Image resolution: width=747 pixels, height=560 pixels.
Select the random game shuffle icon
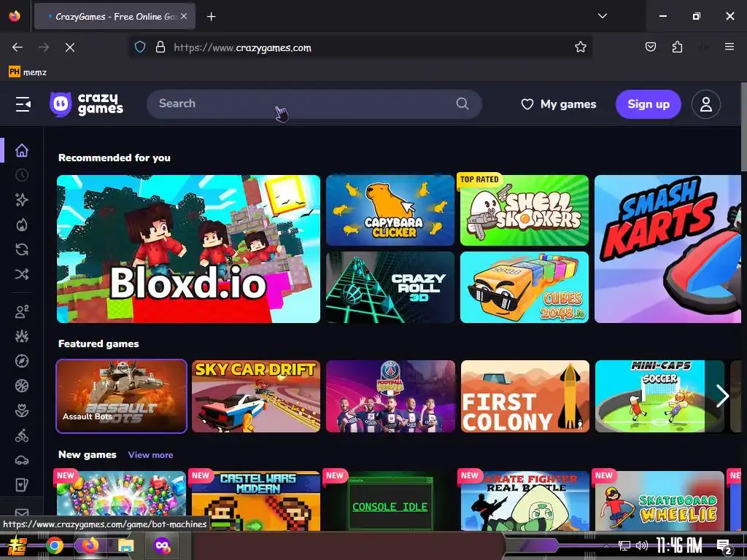pyautogui.click(x=21, y=274)
